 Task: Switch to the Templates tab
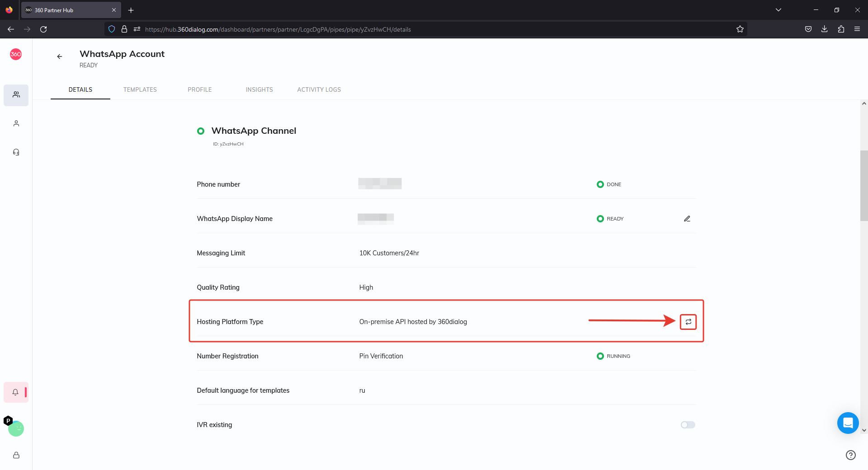click(140, 89)
